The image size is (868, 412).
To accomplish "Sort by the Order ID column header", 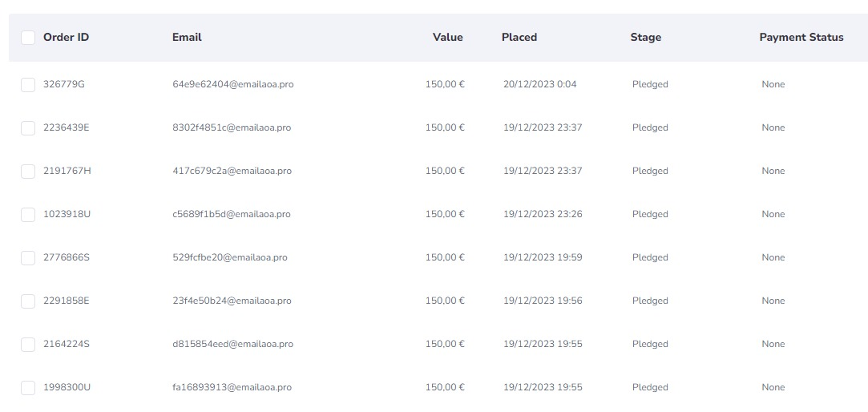I will pos(66,37).
